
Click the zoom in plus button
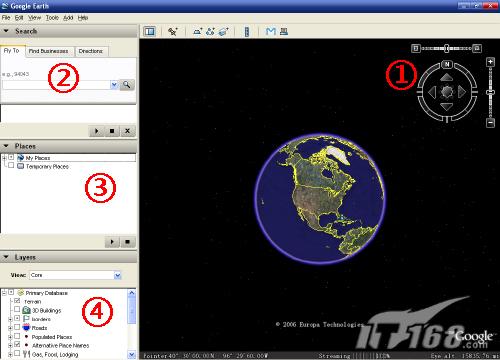490,62
